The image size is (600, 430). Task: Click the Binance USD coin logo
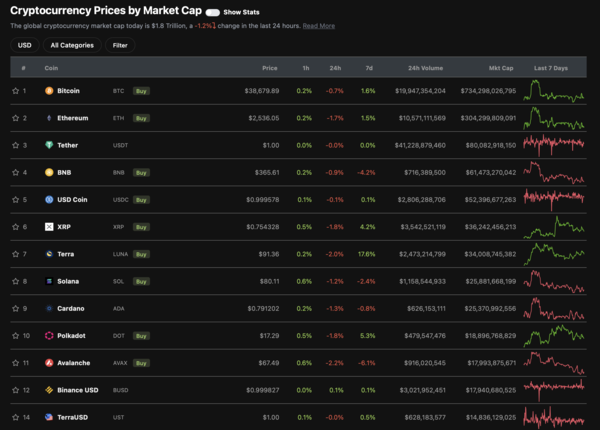coord(49,390)
